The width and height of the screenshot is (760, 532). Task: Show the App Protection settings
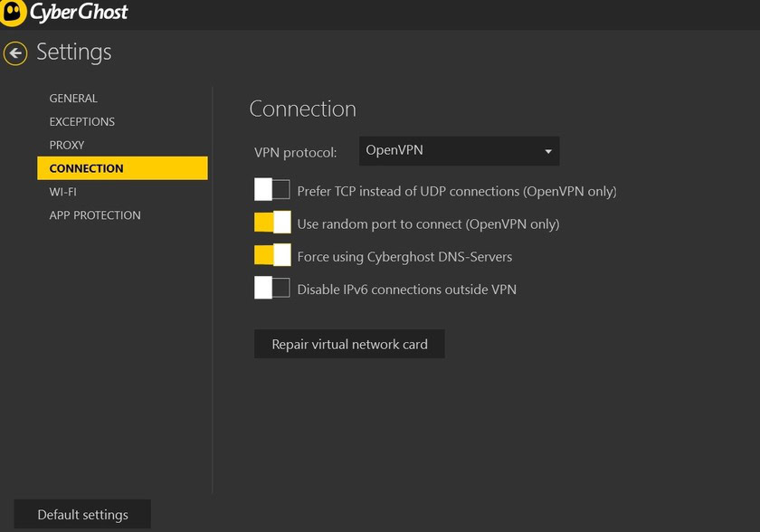pos(95,215)
